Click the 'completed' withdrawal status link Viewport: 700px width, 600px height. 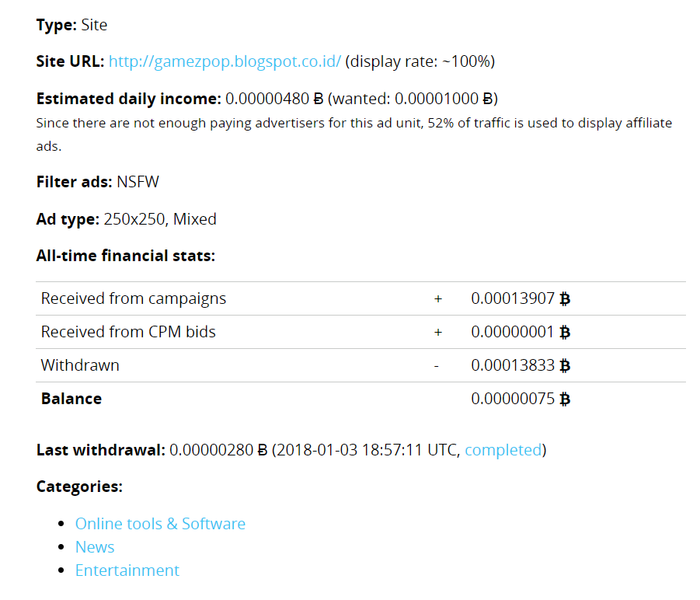503,450
